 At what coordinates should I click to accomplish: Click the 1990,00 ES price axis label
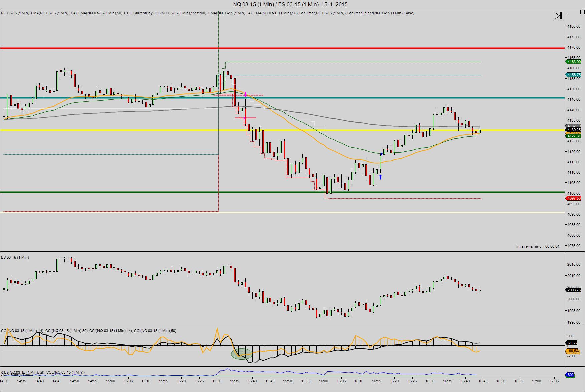click(574, 322)
